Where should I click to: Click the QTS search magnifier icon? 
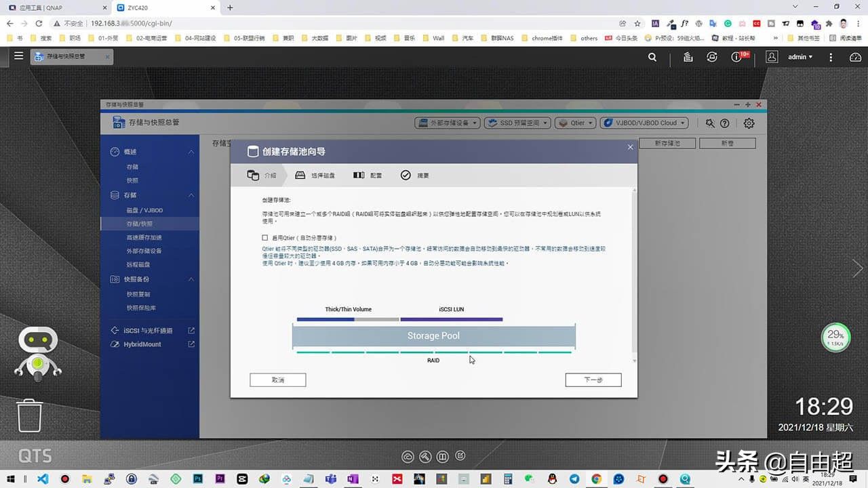click(652, 57)
